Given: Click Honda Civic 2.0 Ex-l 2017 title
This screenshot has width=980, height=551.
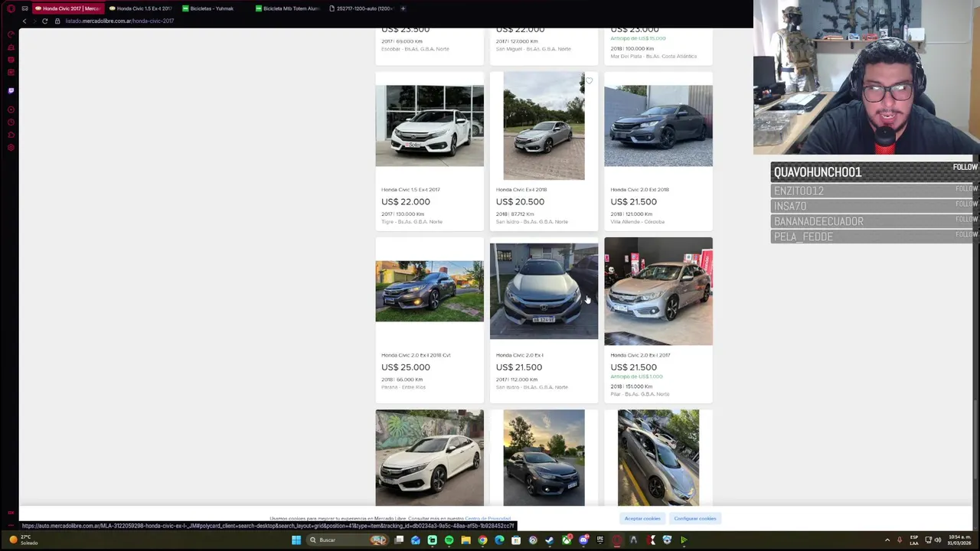Looking at the screenshot, I should [x=640, y=355].
